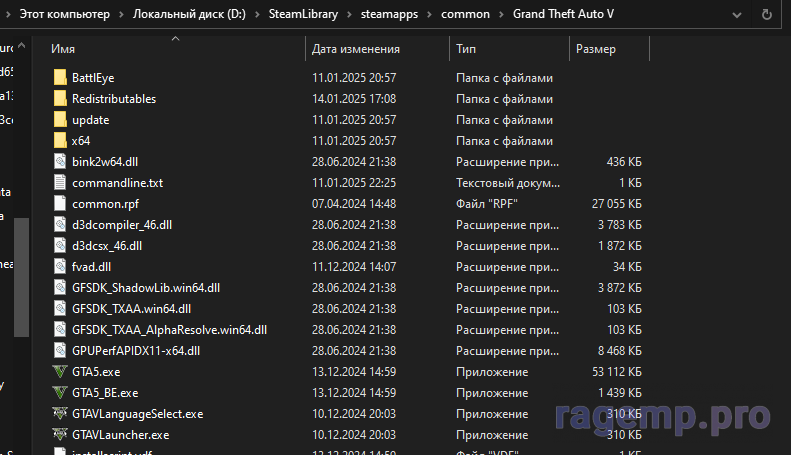Viewport: 791px width, 455px height.
Task: Select the commandline.txt document icon
Action: tap(60, 183)
